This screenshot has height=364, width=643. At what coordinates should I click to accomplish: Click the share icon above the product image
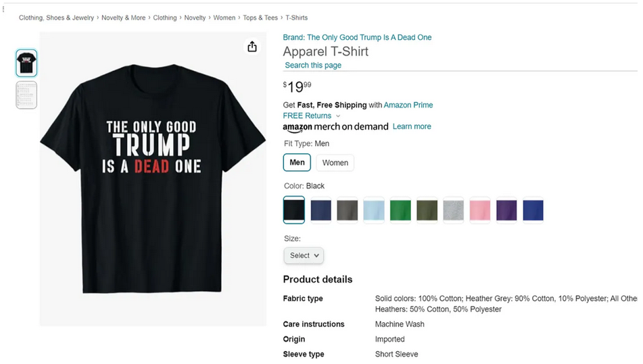tap(252, 47)
